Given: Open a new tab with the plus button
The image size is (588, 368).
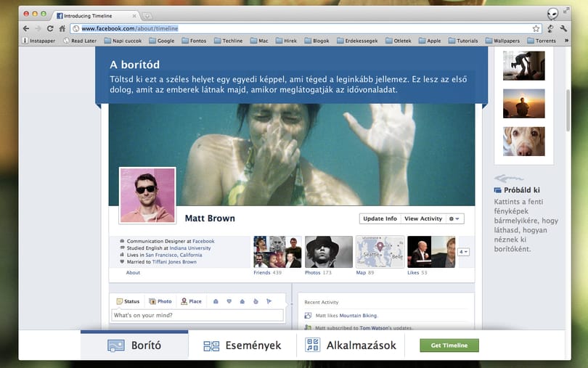Looking at the screenshot, I should [x=147, y=16].
